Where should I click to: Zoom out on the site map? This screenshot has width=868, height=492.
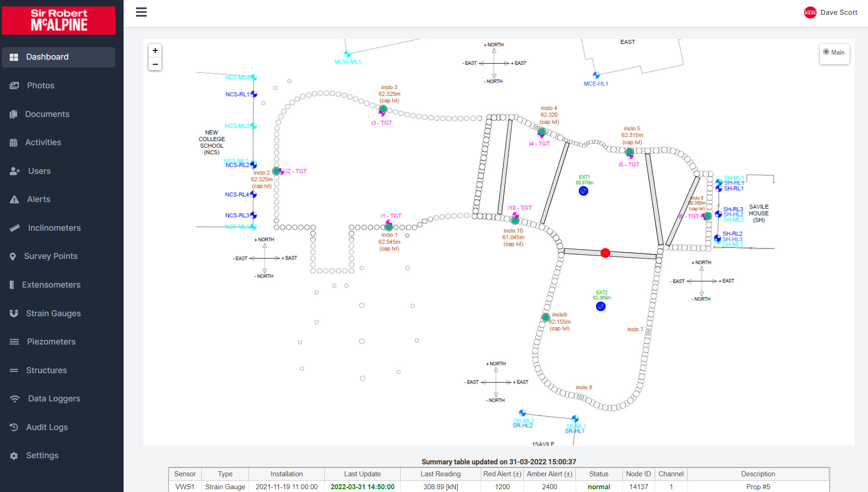(155, 64)
